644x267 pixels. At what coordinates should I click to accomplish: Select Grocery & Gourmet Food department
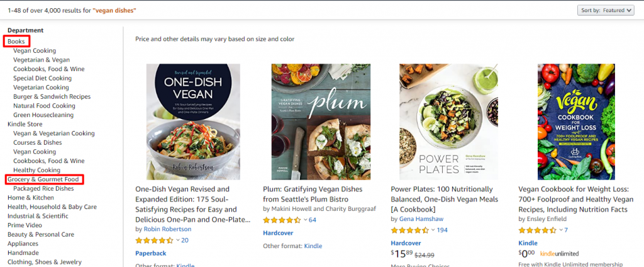click(x=43, y=179)
